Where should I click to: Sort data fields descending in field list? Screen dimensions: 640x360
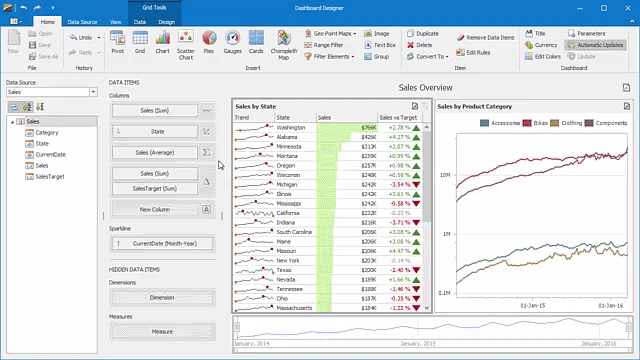40,107
